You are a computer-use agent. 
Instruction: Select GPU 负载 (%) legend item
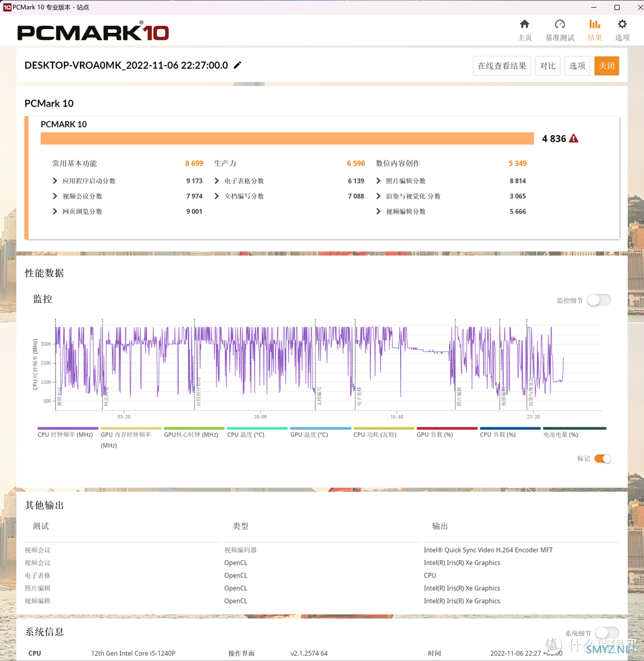click(x=447, y=433)
